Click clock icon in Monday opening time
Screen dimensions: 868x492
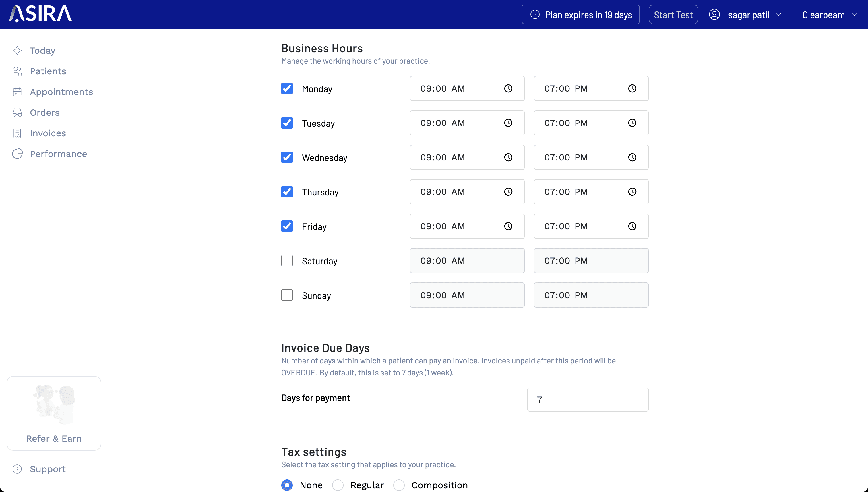508,88
